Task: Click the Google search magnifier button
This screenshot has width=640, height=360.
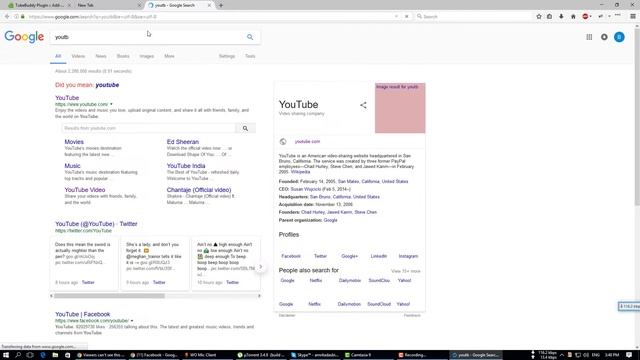Action: (x=250, y=37)
